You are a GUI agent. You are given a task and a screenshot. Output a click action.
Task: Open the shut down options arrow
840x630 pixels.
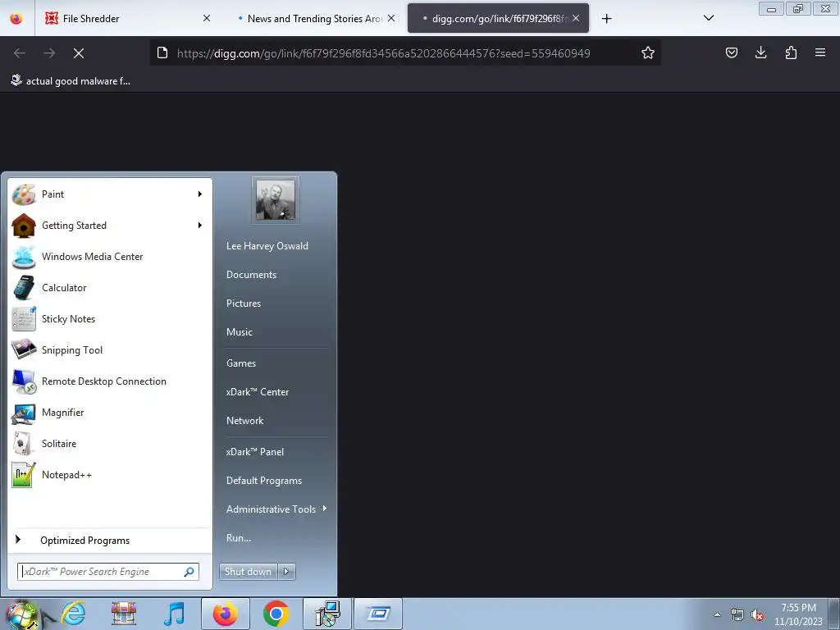pos(286,572)
